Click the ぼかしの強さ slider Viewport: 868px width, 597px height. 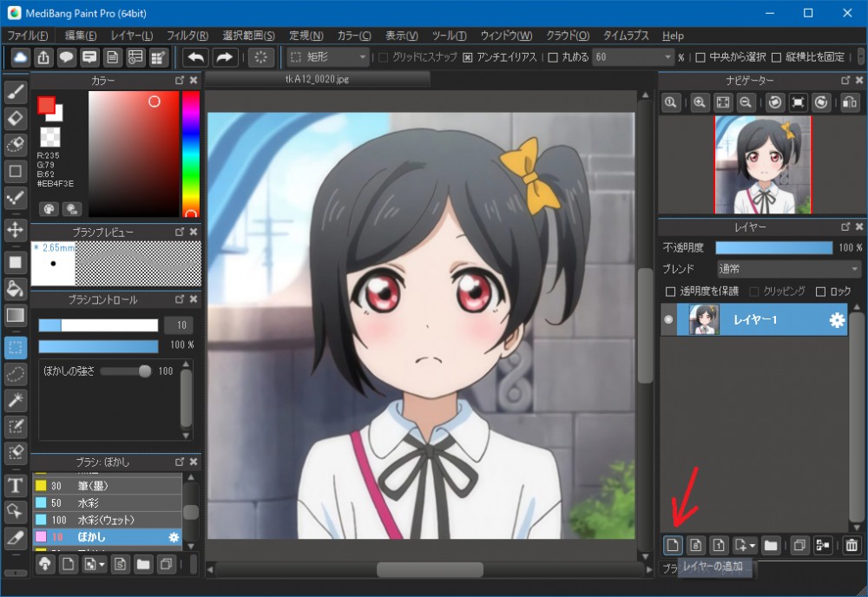126,371
